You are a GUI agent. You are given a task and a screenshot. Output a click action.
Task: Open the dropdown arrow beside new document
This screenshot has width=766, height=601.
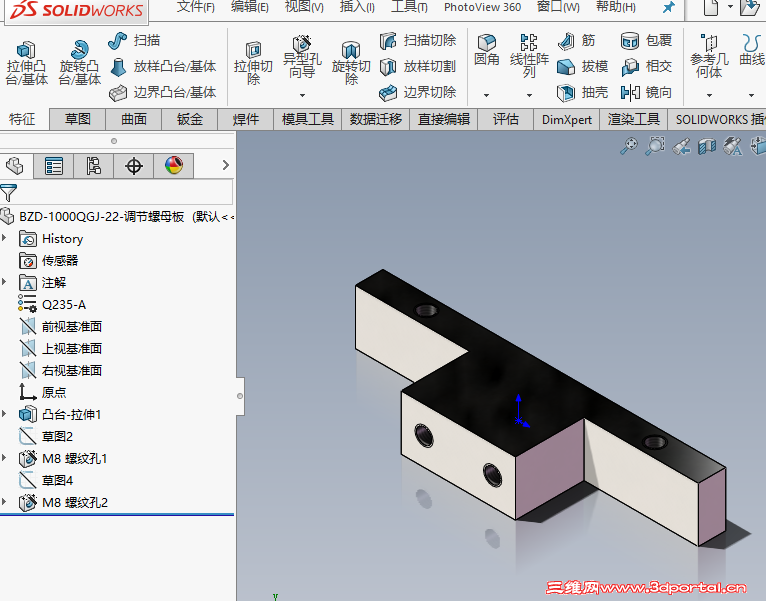[730, 7]
